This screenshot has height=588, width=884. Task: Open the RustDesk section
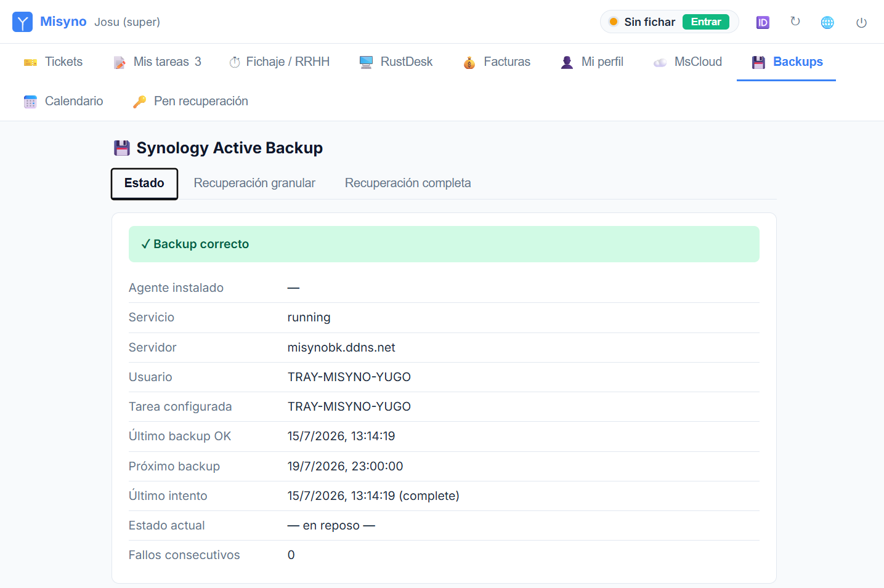point(396,62)
